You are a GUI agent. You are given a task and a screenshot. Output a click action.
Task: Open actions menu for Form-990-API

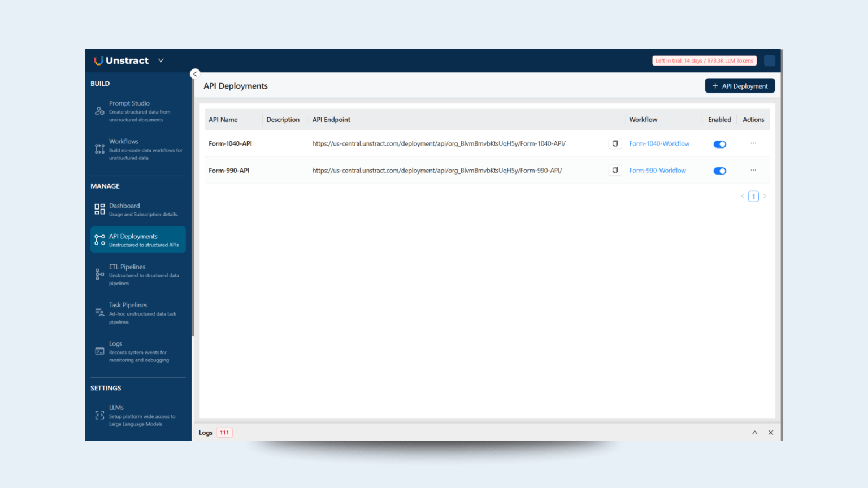point(753,170)
